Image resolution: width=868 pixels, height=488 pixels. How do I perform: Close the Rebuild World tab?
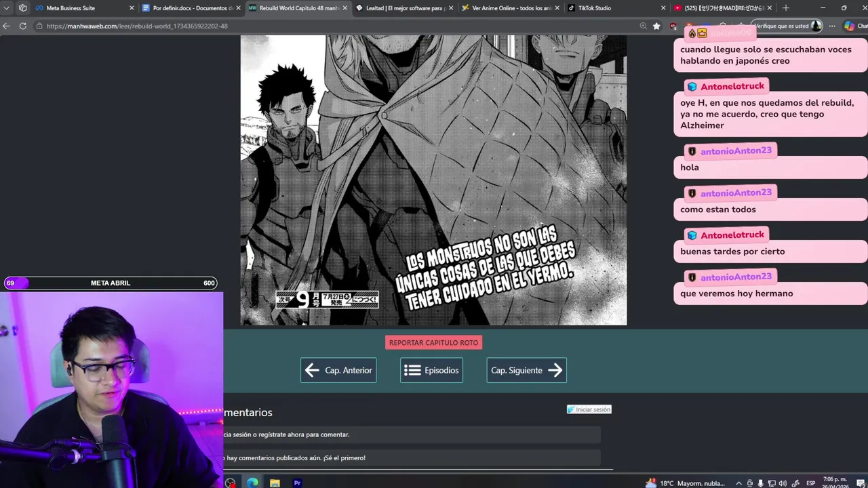(x=344, y=8)
